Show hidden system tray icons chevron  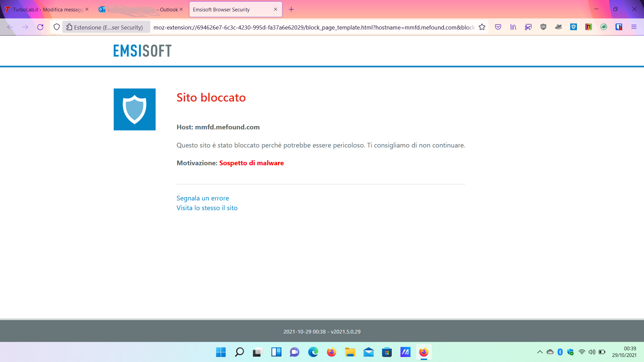(540, 352)
